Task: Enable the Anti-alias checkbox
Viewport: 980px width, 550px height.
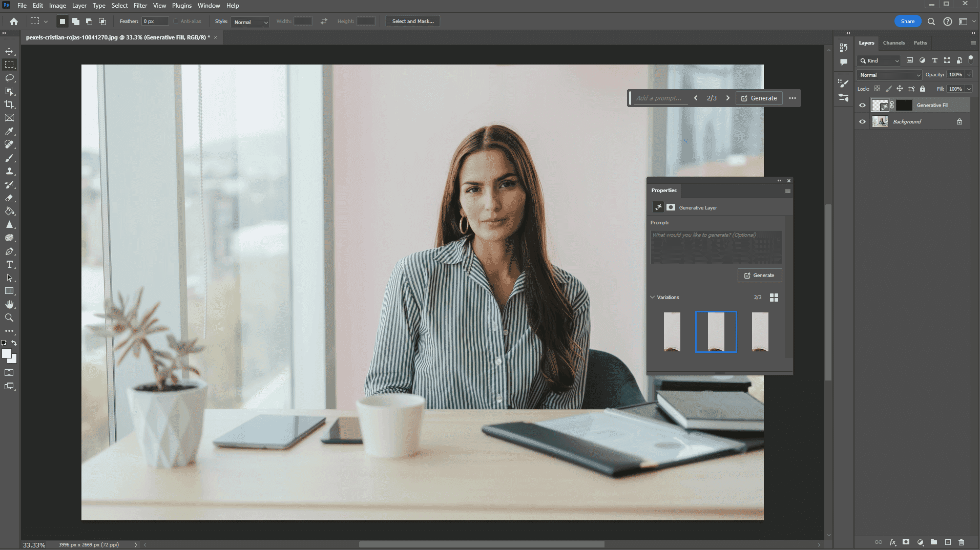Action: [176, 22]
